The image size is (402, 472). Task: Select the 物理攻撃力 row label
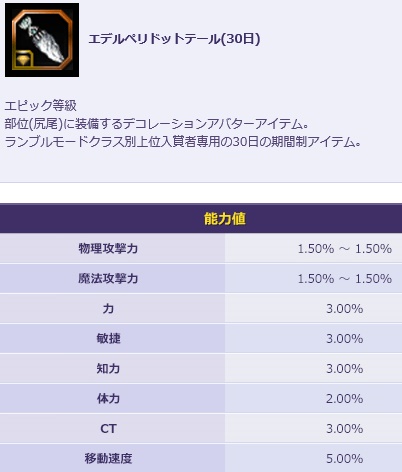click(x=108, y=248)
